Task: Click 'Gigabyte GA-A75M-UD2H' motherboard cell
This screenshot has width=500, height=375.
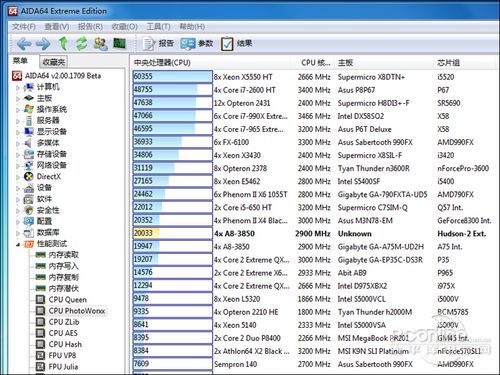Action: click(381, 247)
